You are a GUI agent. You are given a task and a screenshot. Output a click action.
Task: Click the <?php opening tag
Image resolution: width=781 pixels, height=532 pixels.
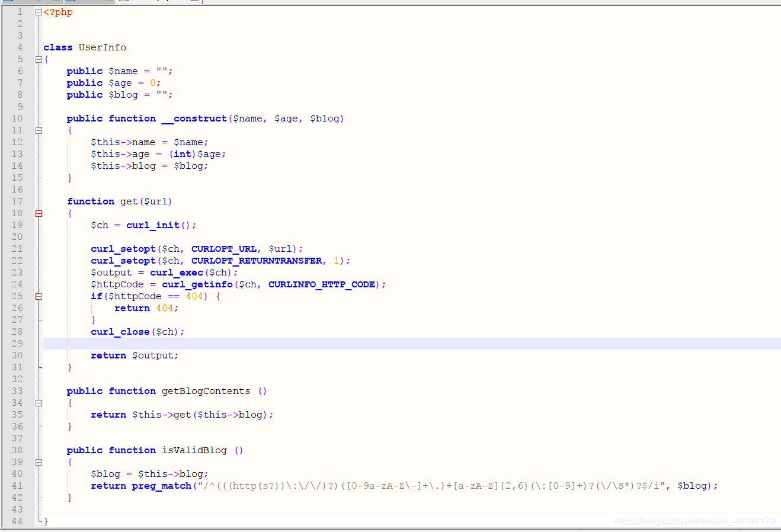coord(58,12)
